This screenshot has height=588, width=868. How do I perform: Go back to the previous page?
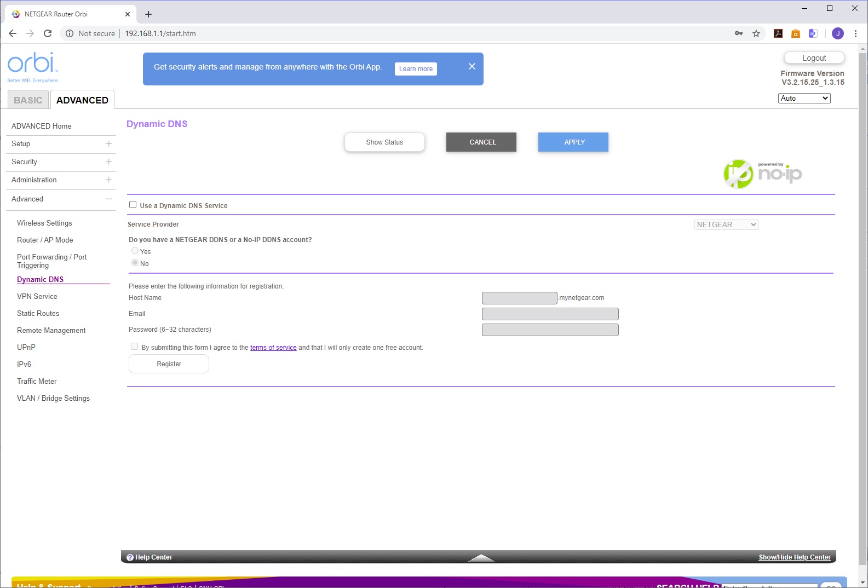click(x=13, y=33)
